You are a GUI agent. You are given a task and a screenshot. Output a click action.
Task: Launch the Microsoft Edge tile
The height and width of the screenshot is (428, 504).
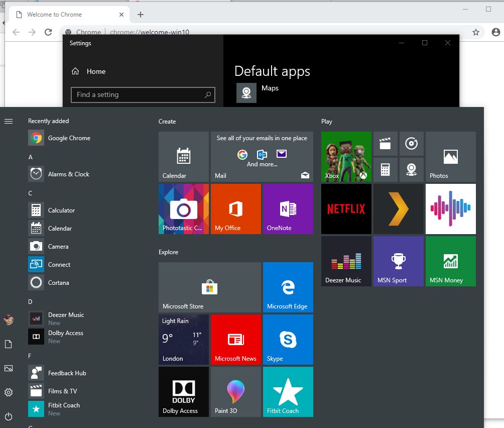[x=288, y=287]
